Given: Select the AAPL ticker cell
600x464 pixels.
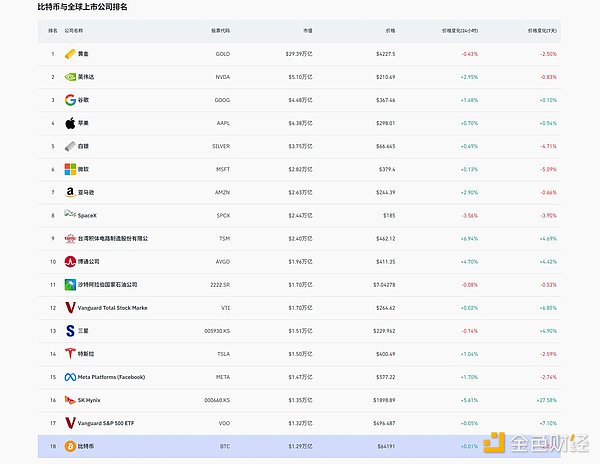Looking at the screenshot, I should click(x=223, y=123).
